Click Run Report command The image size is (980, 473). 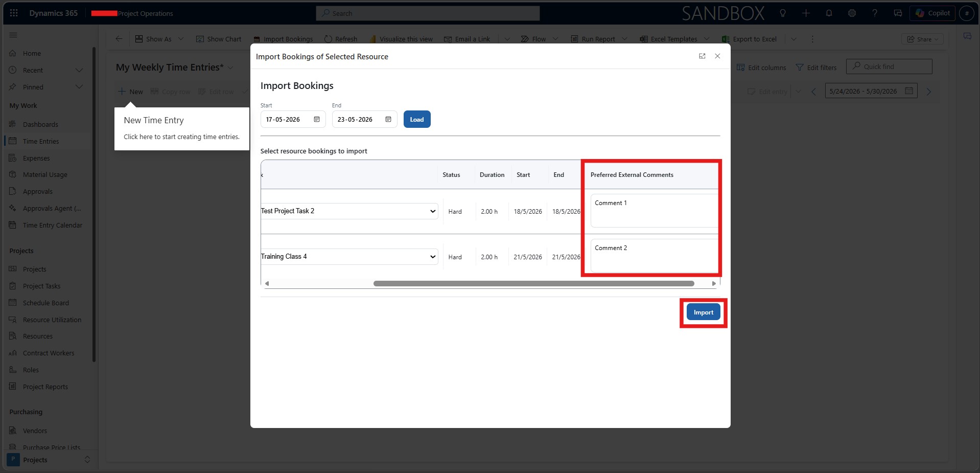(593, 39)
